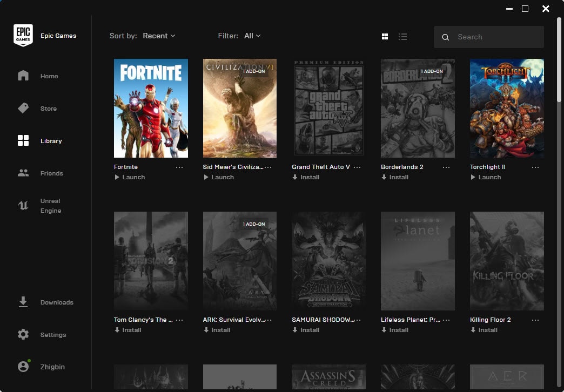Select the Library grid icon in the sidebar
The height and width of the screenshot is (392, 564).
point(23,140)
